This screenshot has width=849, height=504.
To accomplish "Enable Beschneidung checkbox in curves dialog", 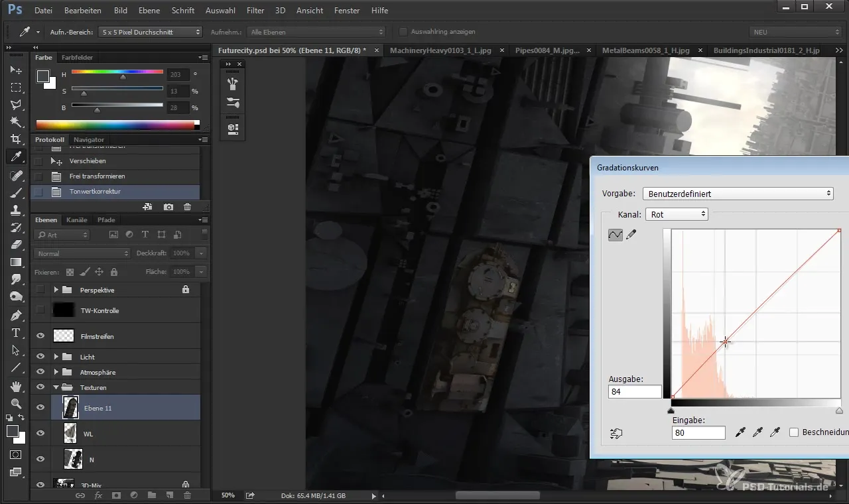I will pos(794,432).
